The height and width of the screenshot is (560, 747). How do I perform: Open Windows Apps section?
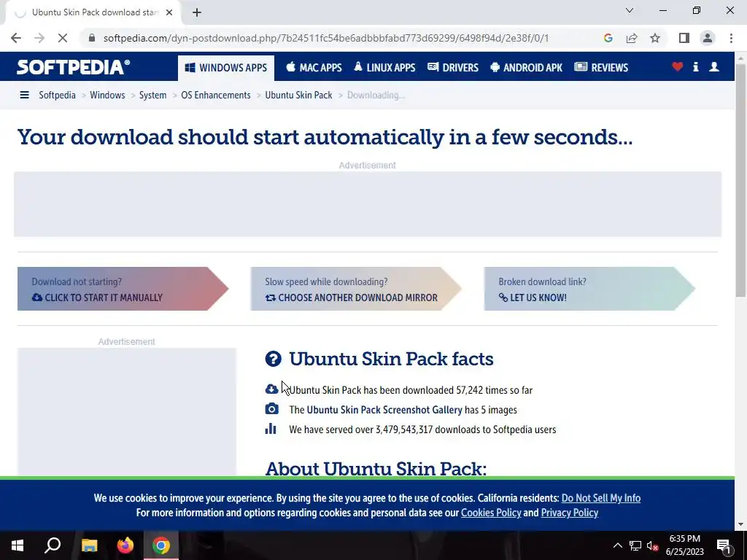(226, 68)
